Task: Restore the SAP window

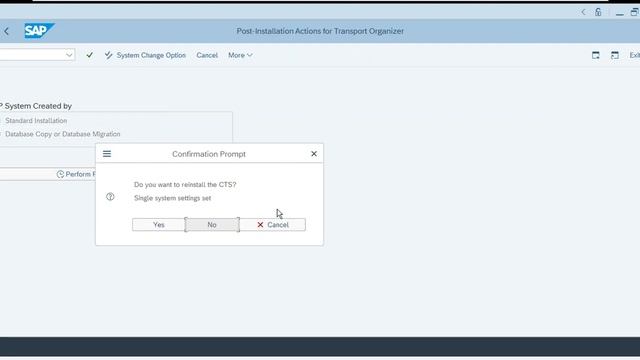Action: [x=635, y=12]
